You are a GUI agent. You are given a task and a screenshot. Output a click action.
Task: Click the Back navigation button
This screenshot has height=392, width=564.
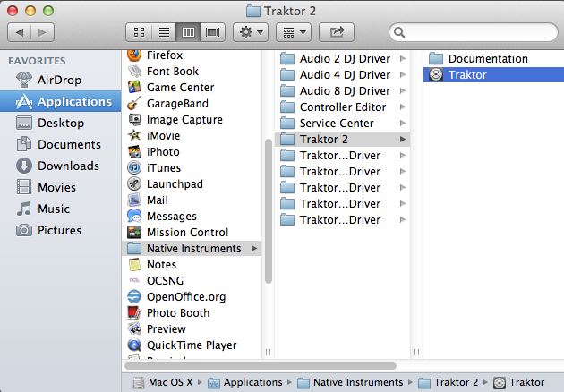point(21,32)
